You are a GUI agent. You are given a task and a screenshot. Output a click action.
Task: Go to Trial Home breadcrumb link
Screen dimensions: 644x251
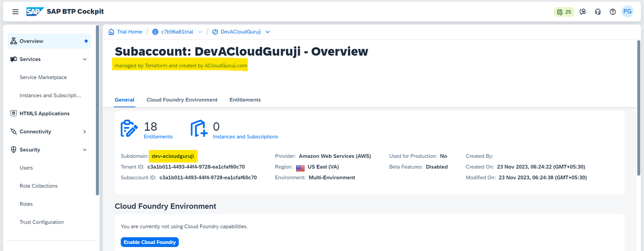129,32
